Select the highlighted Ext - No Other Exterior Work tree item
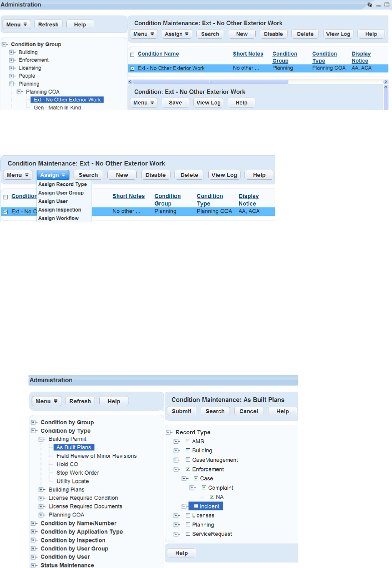392x568 pixels. 67,100
